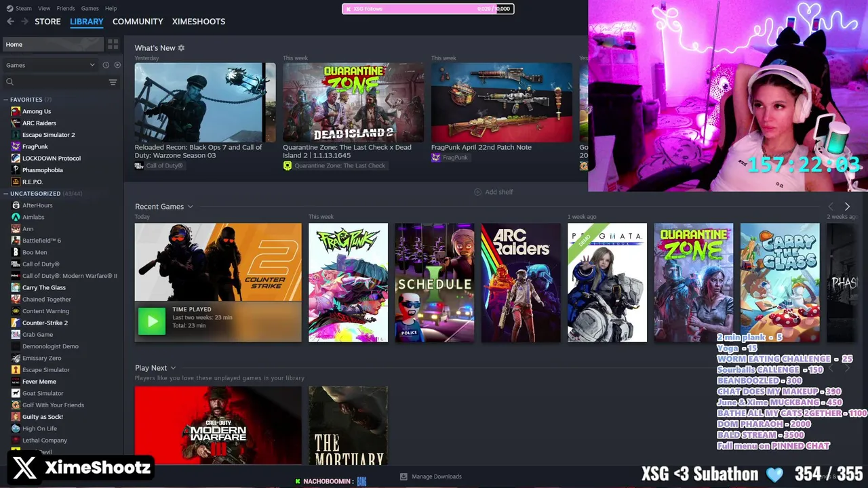Click the FragPunk icon in favorites

coord(16,146)
